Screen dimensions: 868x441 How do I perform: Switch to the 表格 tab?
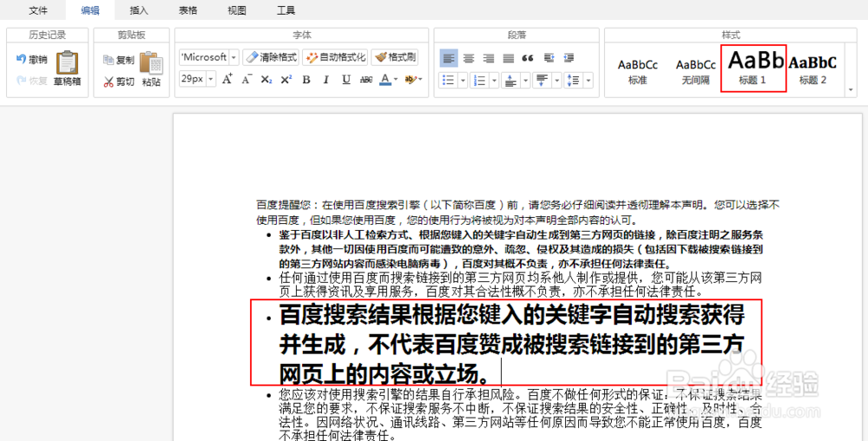[188, 10]
